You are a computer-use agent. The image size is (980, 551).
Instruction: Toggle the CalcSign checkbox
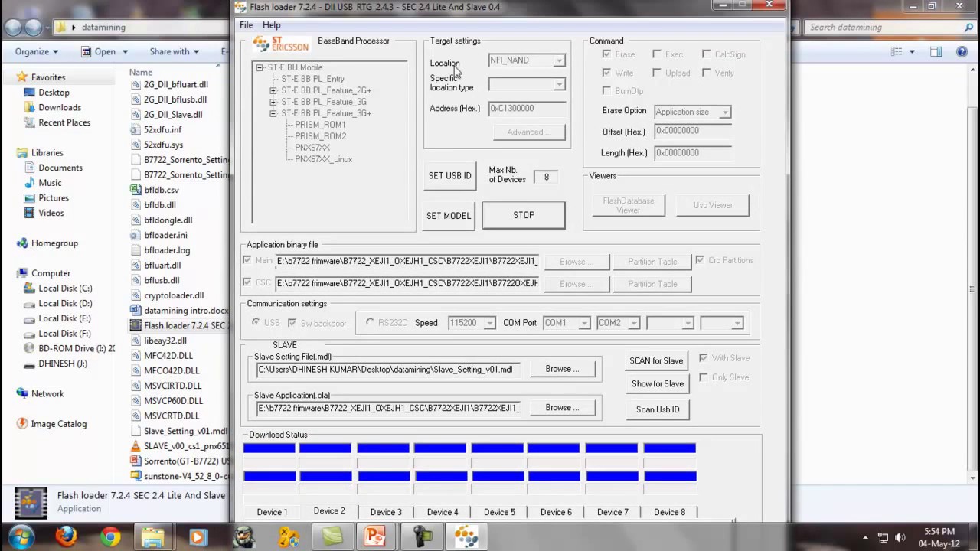(707, 54)
